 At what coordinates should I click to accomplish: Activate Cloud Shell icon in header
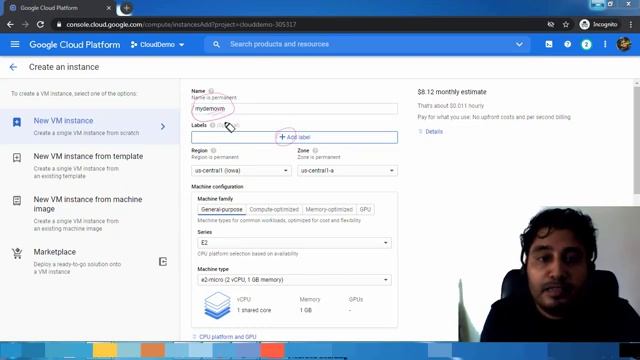click(x=549, y=44)
